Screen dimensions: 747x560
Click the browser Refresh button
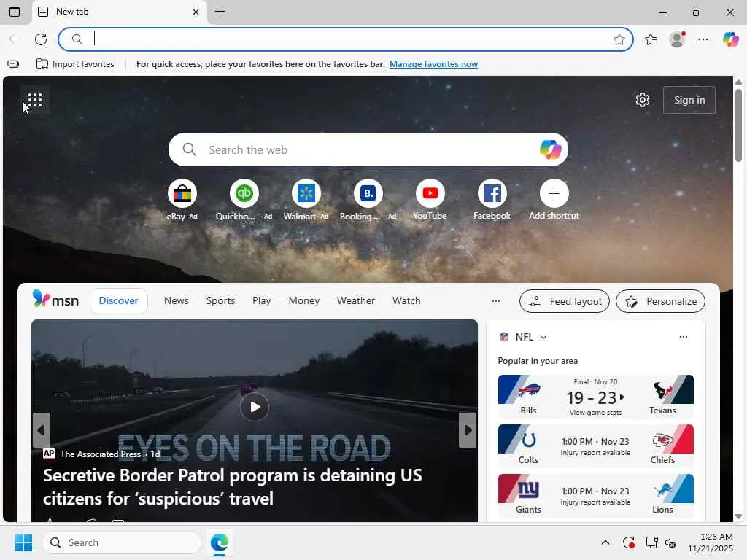41,39
